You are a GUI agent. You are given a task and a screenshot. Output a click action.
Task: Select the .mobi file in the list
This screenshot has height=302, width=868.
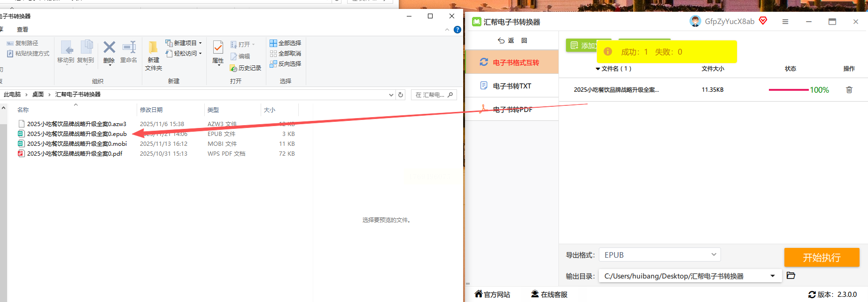coord(77,144)
